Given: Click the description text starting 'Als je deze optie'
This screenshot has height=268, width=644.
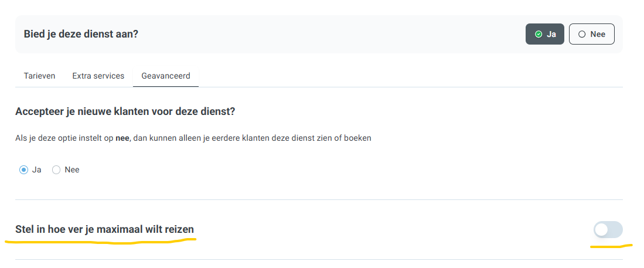Looking at the screenshot, I should click(193, 138).
